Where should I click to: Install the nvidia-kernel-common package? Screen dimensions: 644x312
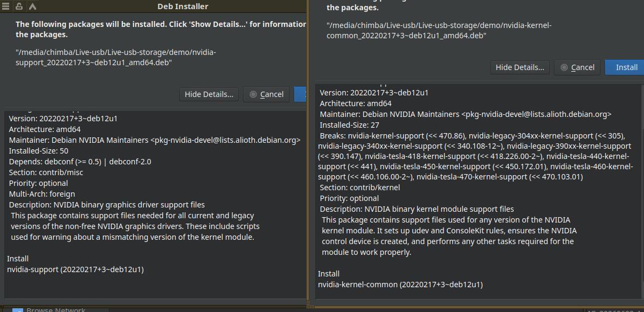[x=624, y=67]
